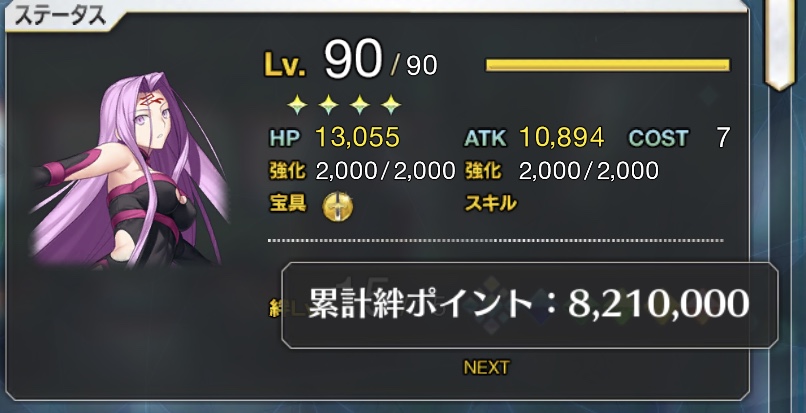Tap the 宝具 label
This screenshot has width=806, height=413.
click(x=288, y=204)
